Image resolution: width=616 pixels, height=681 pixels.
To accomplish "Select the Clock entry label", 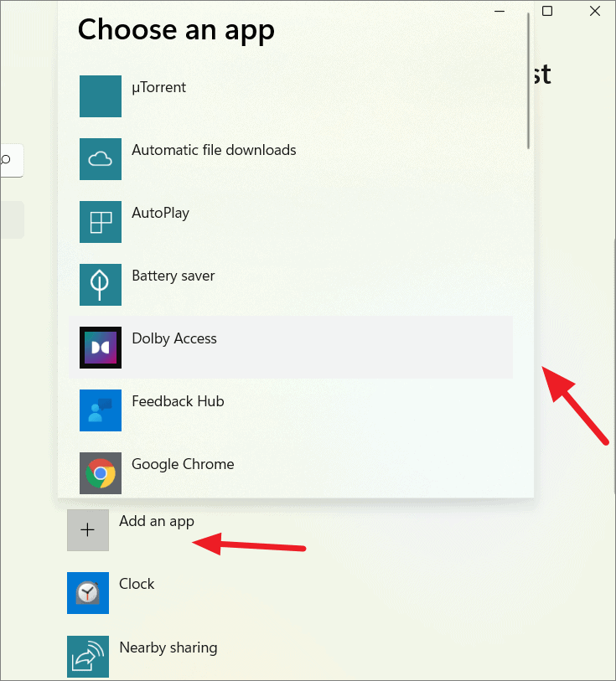I will [x=137, y=584].
